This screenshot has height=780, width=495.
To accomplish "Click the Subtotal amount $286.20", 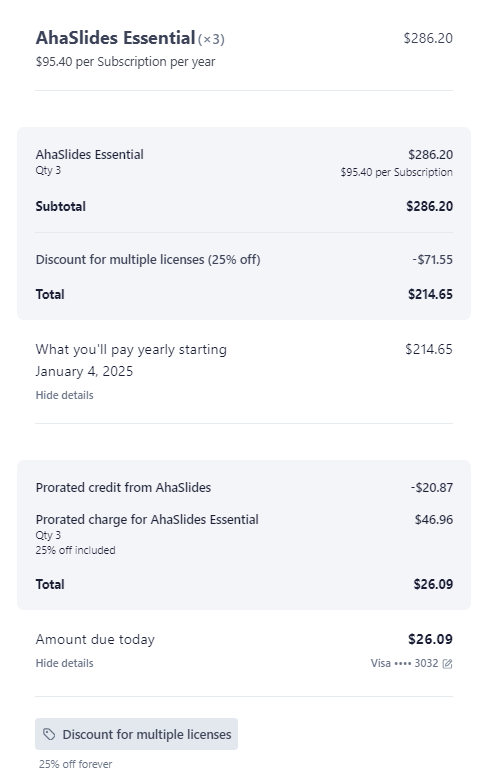I will pos(429,206).
